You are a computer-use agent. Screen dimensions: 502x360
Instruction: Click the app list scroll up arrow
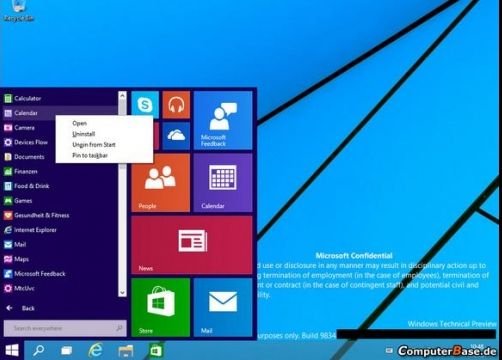(x=122, y=96)
